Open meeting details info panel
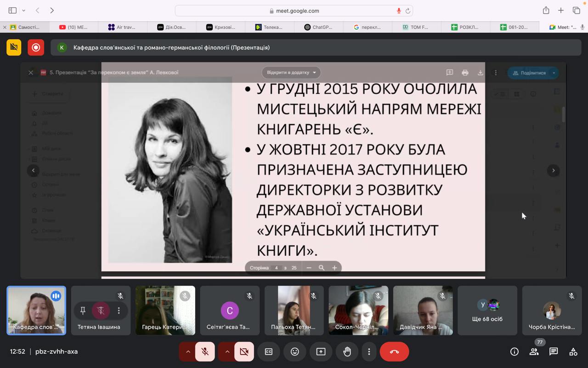Screen dimensions: 588x368 click(x=514, y=351)
